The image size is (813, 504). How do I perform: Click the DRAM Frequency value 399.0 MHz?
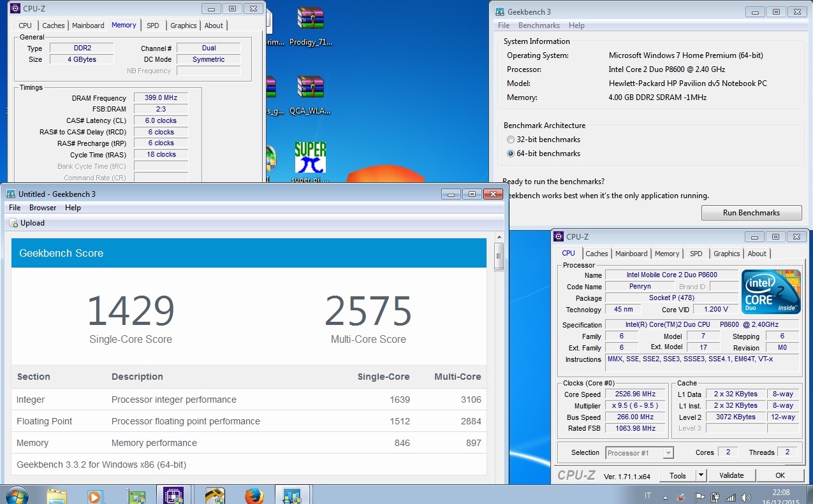click(161, 98)
